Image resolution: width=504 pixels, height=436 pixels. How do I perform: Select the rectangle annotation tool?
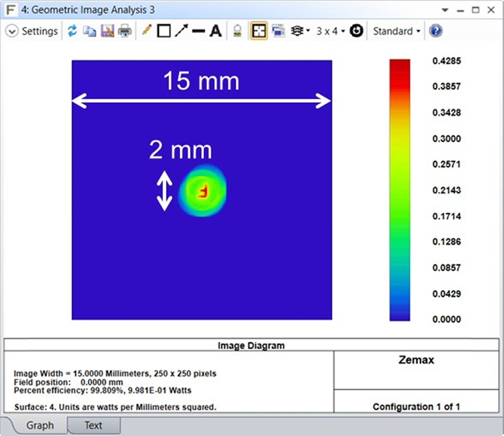point(164,31)
